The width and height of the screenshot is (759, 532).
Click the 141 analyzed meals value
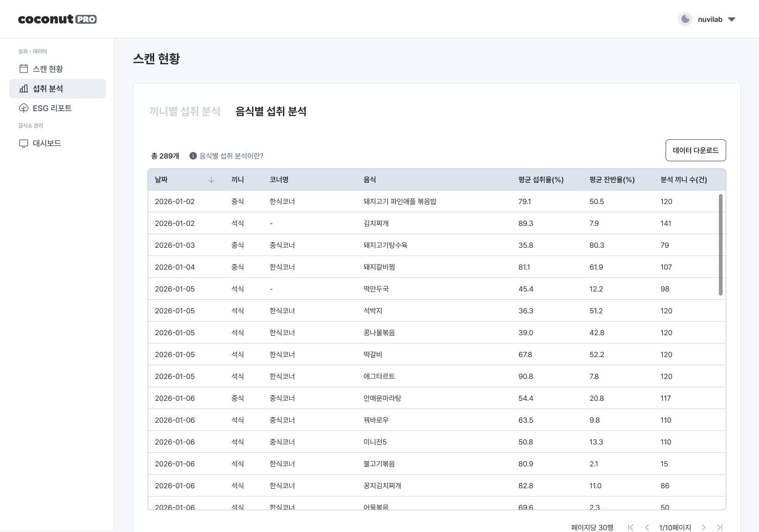click(x=666, y=223)
